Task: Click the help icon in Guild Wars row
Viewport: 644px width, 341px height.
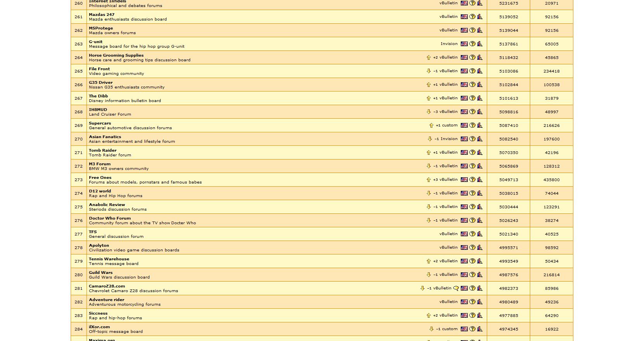Action: 472,275
